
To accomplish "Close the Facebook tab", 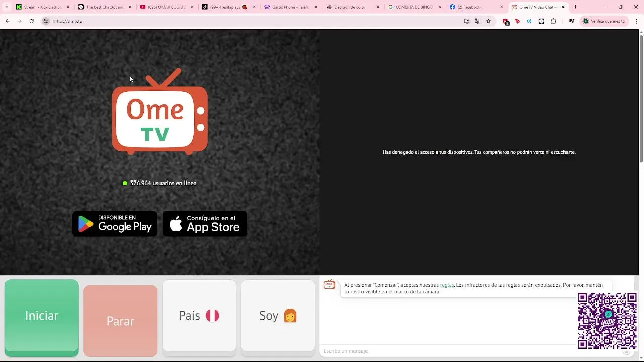I will pyautogui.click(x=501, y=7).
